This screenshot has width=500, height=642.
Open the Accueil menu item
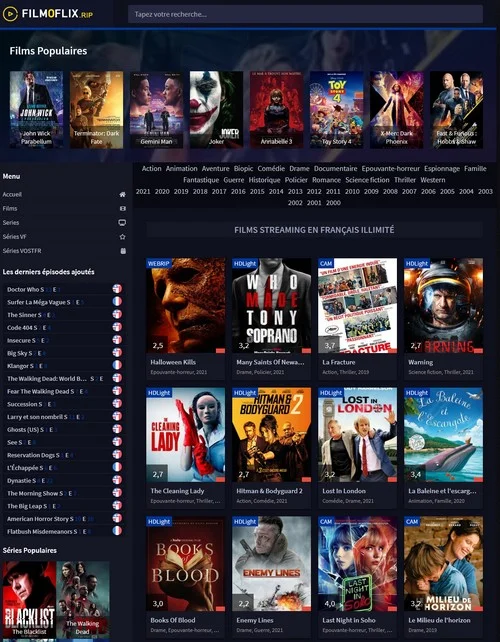64,194
